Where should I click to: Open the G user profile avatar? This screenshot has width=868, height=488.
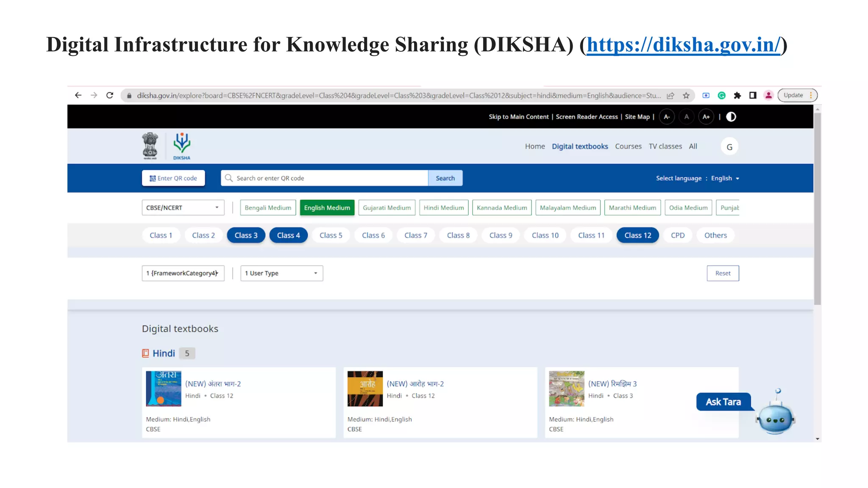(729, 147)
